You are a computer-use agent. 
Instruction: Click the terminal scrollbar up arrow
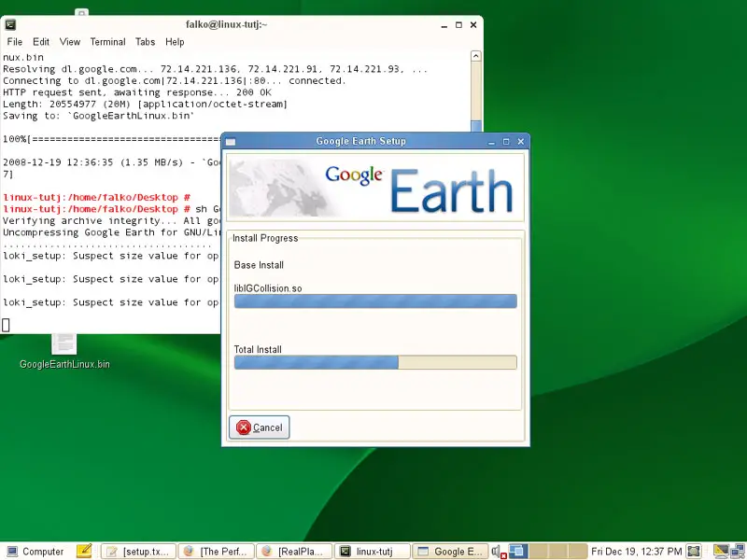pyautogui.click(x=475, y=56)
